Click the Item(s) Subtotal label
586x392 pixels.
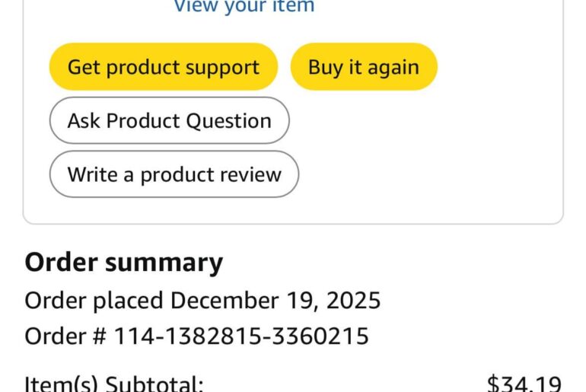point(114,384)
